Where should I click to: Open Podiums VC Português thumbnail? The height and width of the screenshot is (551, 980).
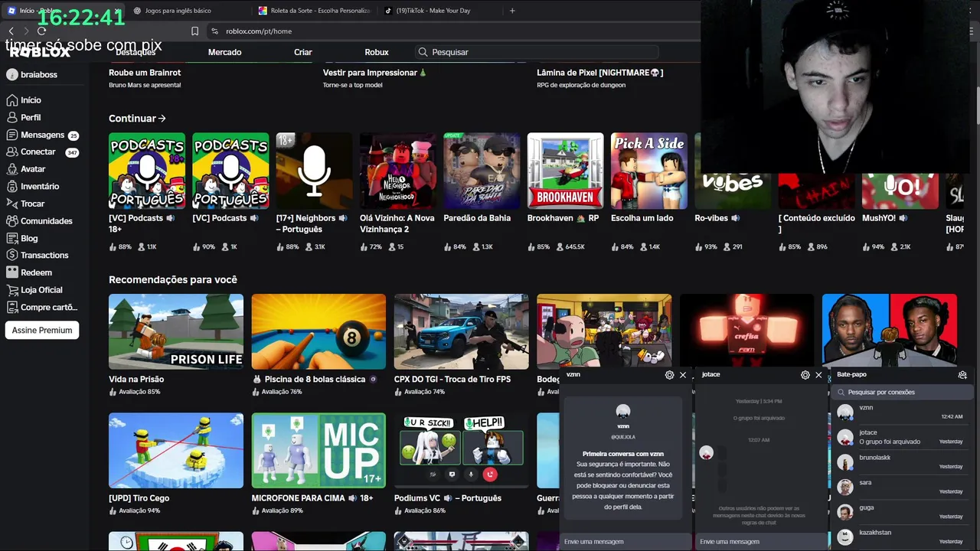click(462, 451)
